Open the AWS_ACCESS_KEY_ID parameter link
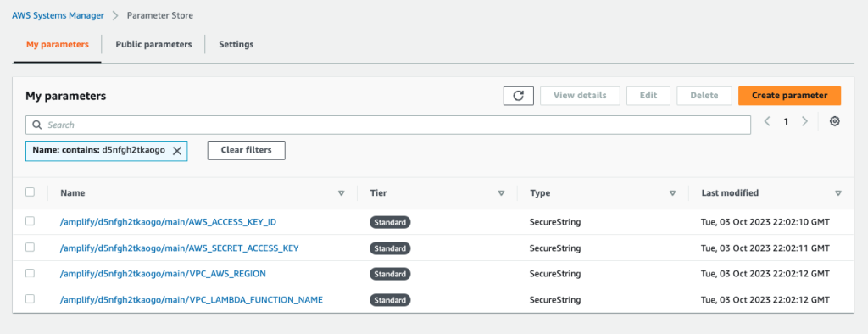The height and width of the screenshot is (334, 868). click(168, 222)
